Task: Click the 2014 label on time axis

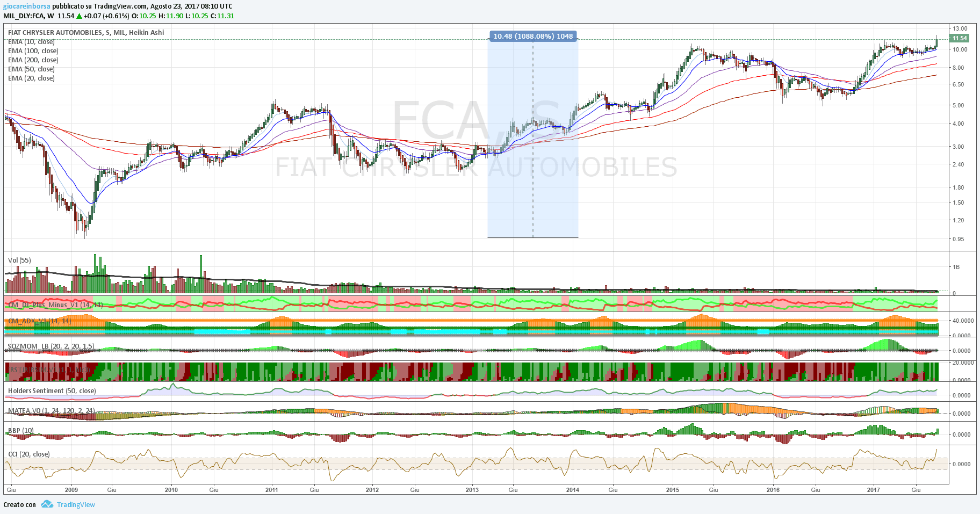Action: click(x=572, y=489)
